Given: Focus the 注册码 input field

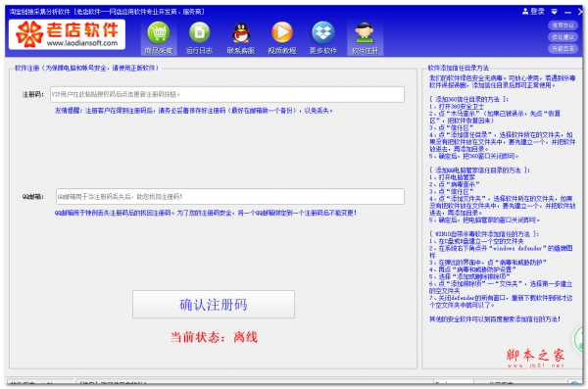Looking at the screenshot, I should pyautogui.click(x=227, y=94).
